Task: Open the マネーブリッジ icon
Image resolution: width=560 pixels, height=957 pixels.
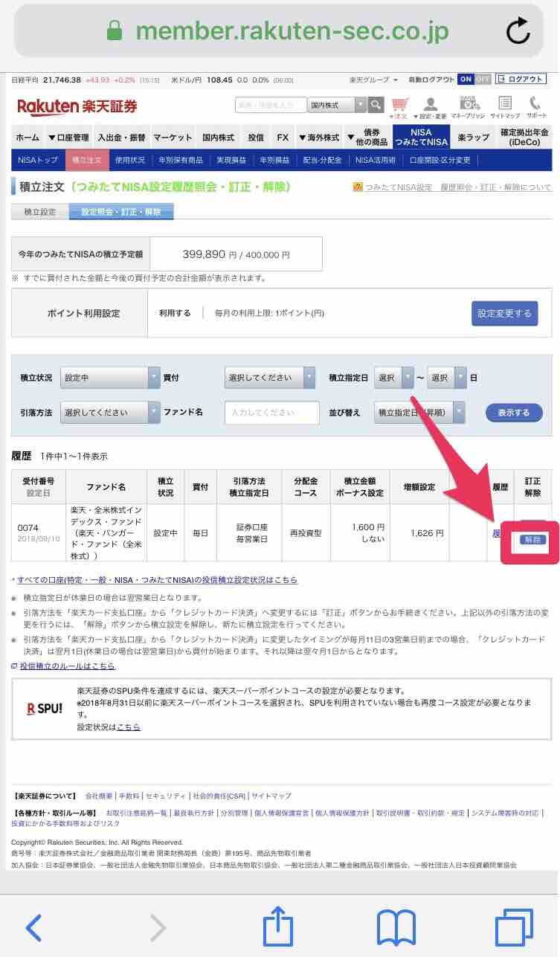Action: pos(468,107)
